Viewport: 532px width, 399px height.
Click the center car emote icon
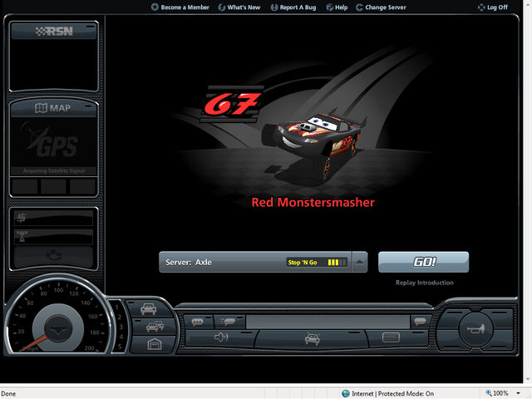(x=313, y=338)
